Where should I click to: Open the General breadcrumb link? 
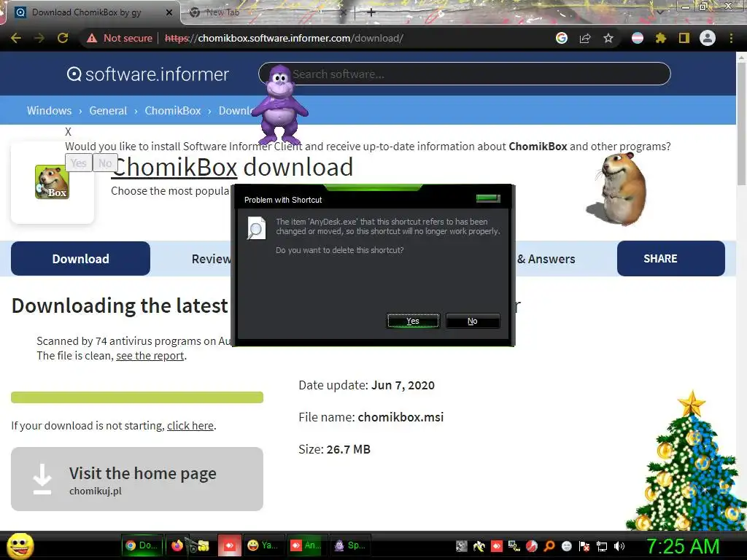108,111
